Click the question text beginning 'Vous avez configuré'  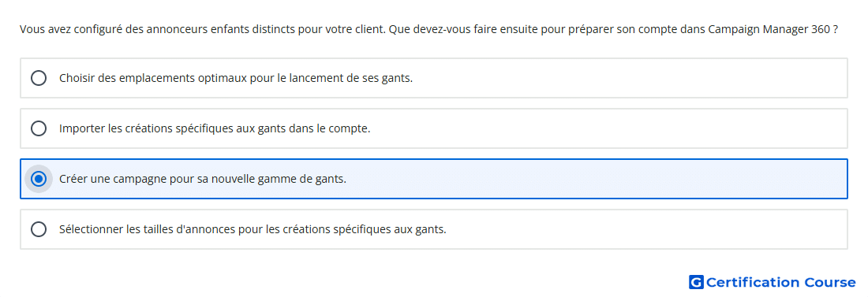(428, 29)
